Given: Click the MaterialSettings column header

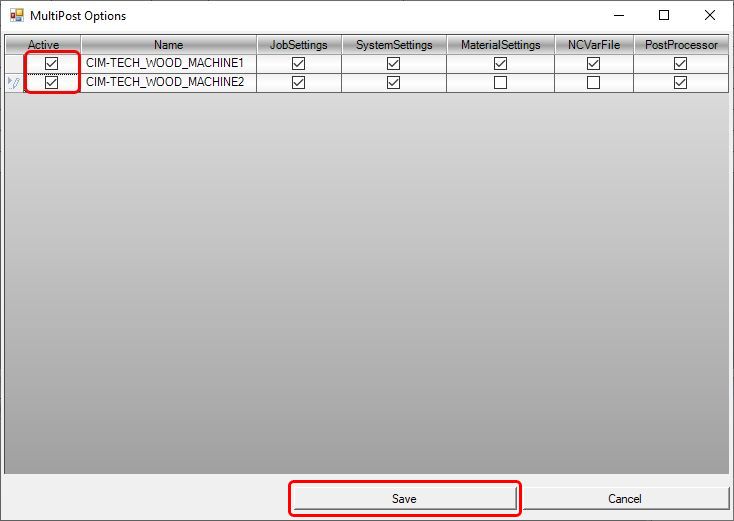Looking at the screenshot, I should click(x=500, y=45).
